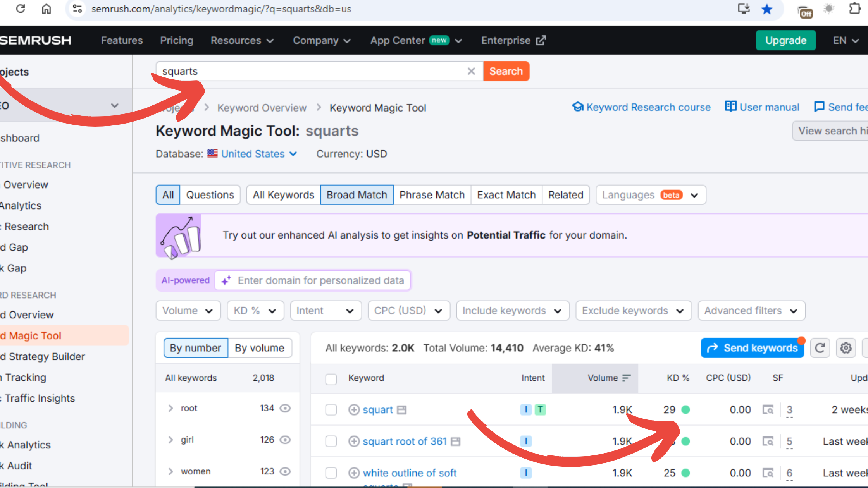Click Enterprise external link

click(x=513, y=40)
